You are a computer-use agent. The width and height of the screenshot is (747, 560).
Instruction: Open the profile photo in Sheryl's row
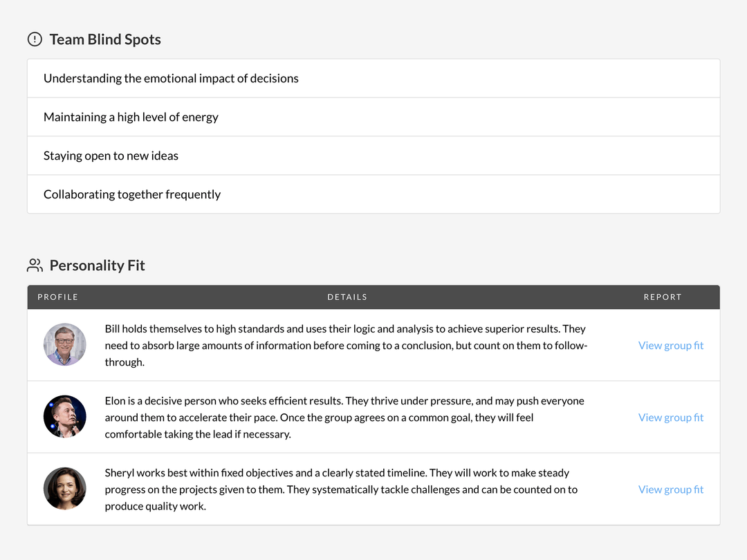(65, 489)
